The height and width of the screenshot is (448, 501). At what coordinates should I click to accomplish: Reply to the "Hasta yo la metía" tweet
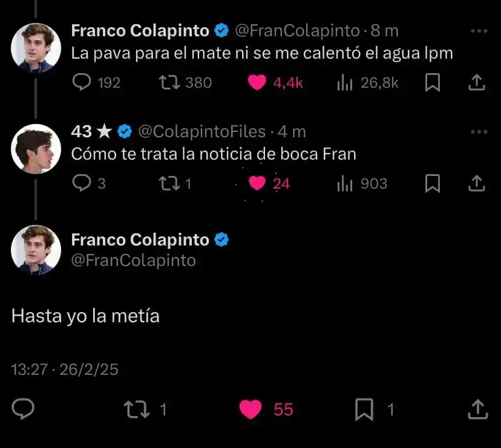(x=23, y=409)
